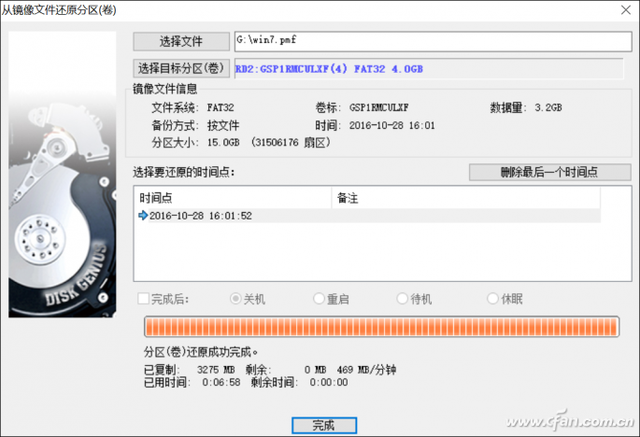Click the 469 MB/分钟 speed value

pyautogui.click(x=366, y=370)
